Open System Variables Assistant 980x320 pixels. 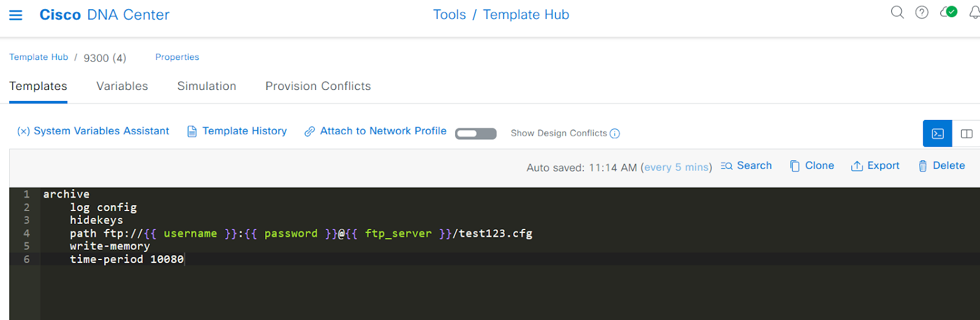(93, 131)
